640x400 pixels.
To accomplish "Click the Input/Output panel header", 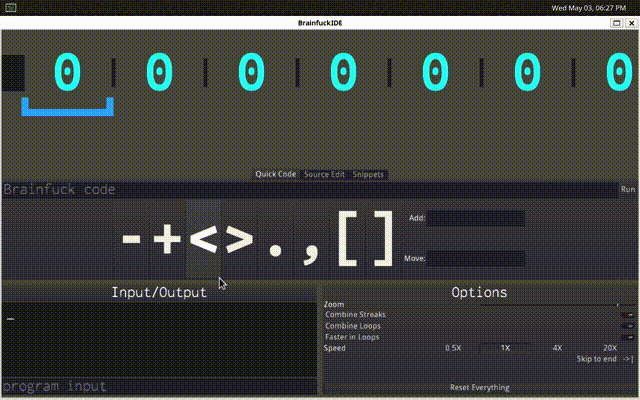I will (x=159, y=292).
